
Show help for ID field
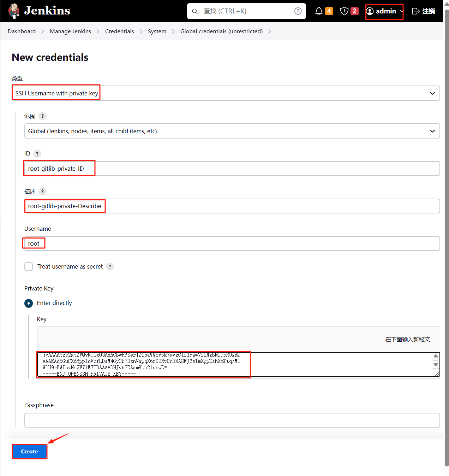(x=37, y=154)
